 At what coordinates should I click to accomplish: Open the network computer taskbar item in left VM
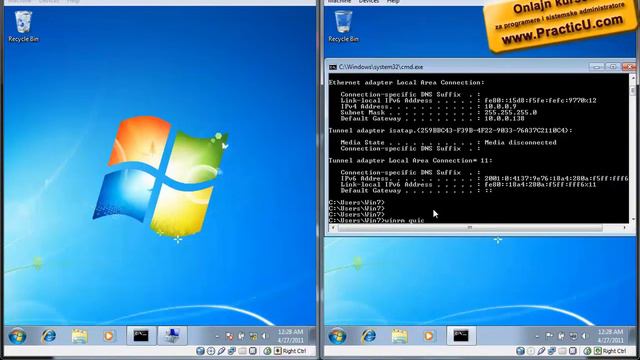click(x=172, y=336)
